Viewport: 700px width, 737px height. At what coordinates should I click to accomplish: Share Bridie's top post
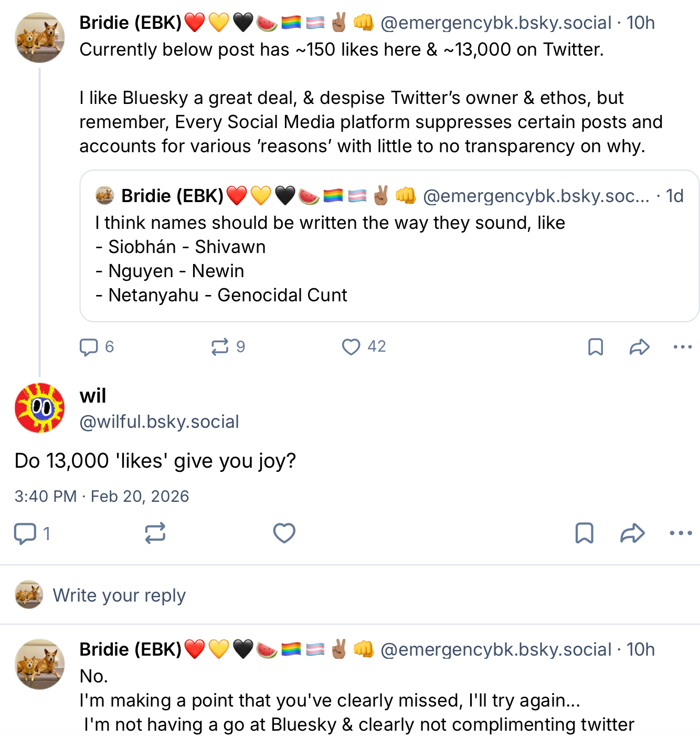(x=639, y=347)
